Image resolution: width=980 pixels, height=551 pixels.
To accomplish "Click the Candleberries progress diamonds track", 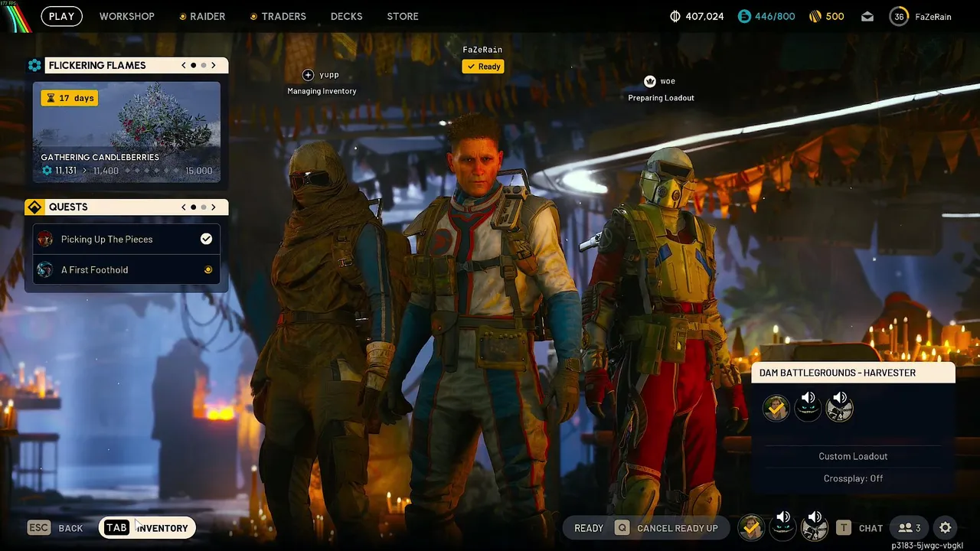I will pyautogui.click(x=151, y=171).
